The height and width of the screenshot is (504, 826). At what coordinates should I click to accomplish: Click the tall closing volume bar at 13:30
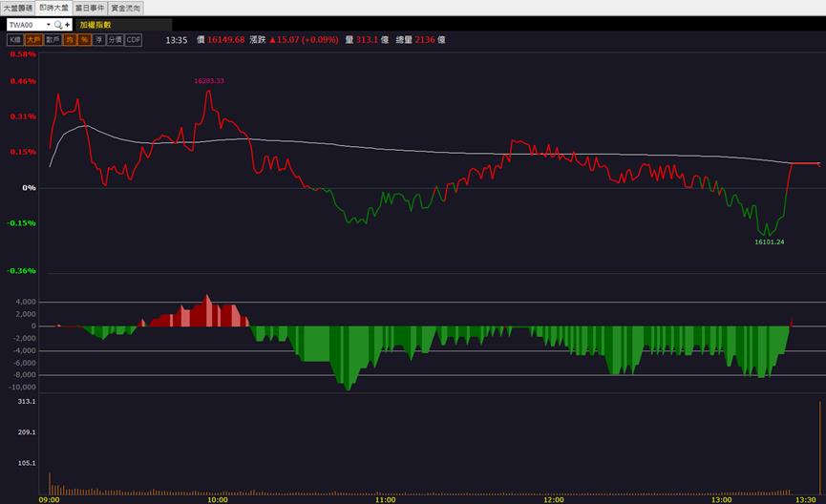819,448
